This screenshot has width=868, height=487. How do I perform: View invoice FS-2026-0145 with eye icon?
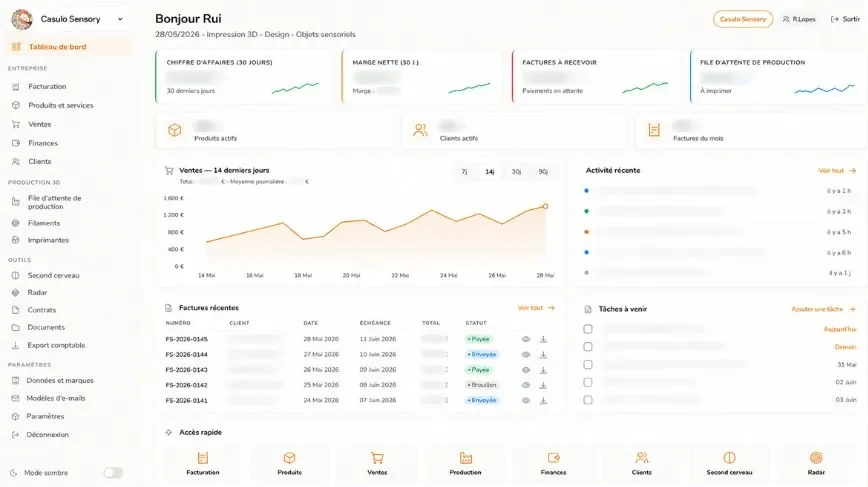coord(526,339)
